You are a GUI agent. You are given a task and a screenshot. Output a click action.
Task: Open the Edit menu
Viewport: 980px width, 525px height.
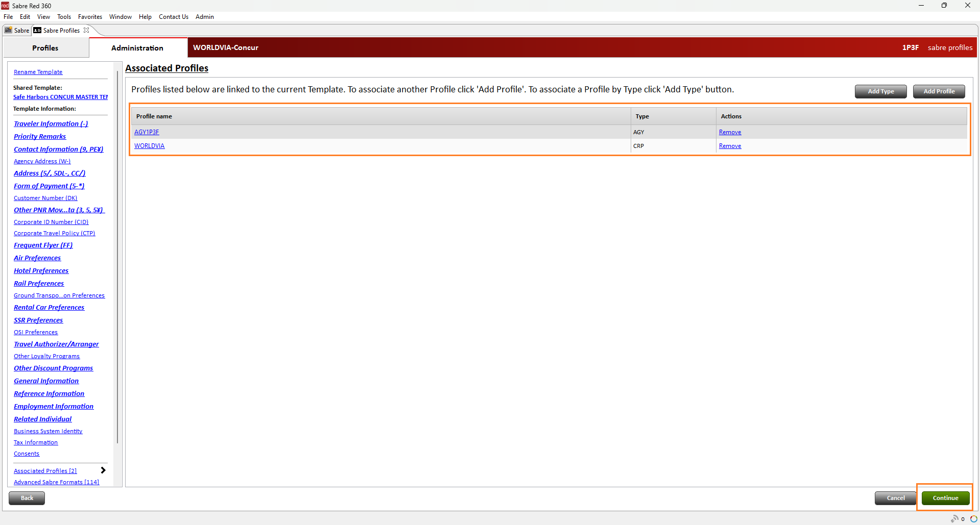25,17
